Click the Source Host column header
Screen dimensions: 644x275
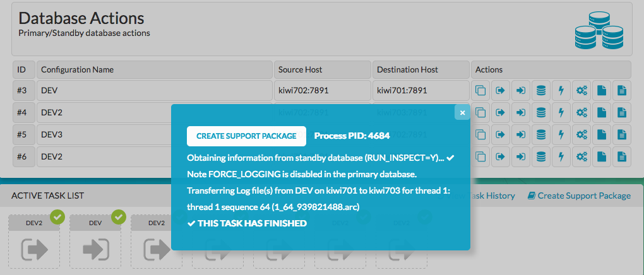[323, 70]
